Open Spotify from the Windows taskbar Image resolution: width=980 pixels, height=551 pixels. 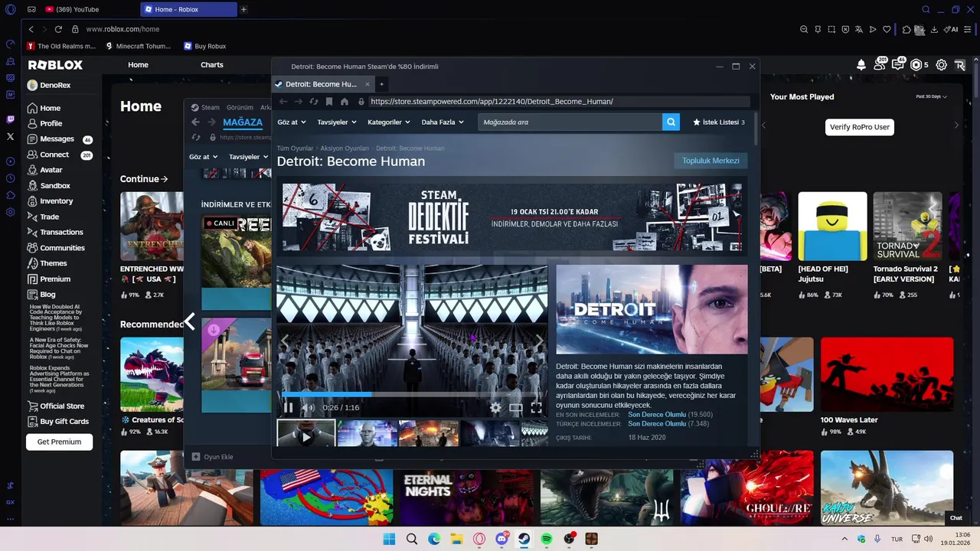[547, 539]
